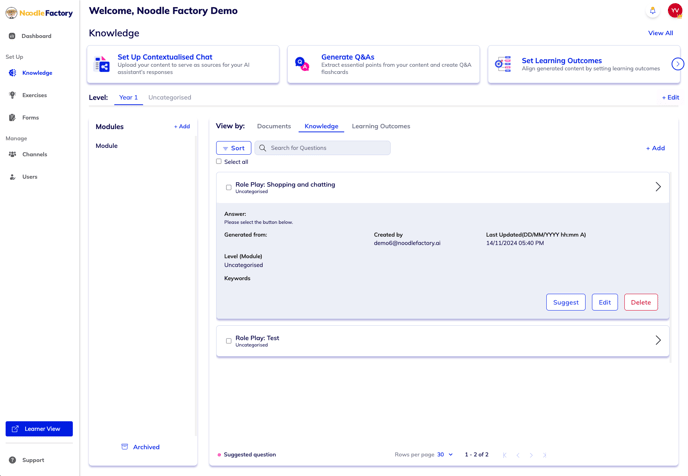
Task: Expand the Role Play: Test chevron
Action: 658,340
